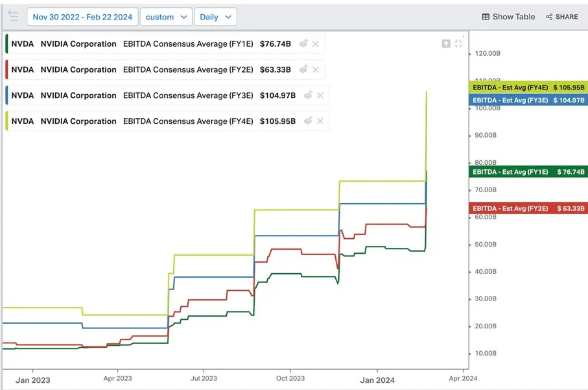Click the 'EBITDA Consensus Average (FY2E)' label
The height and width of the screenshot is (390, 588).
pos(188,70)
